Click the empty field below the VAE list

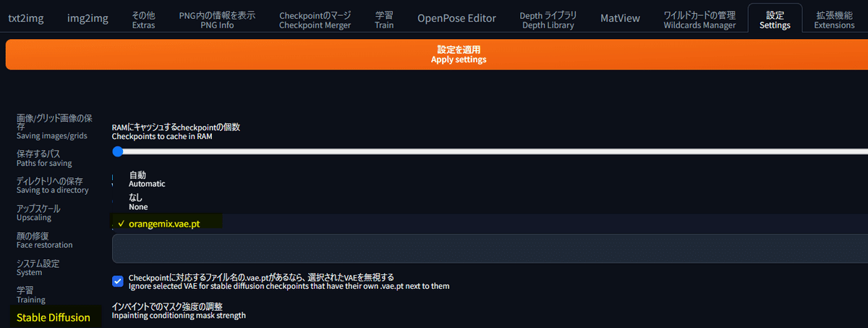(x=490, y=248)
